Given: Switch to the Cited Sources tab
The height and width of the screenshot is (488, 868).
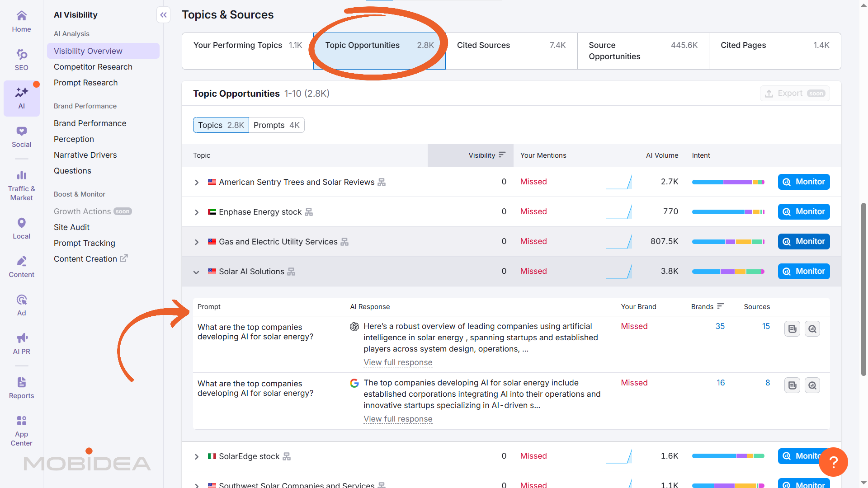Looking at the screenshot, I should [483, 45].
